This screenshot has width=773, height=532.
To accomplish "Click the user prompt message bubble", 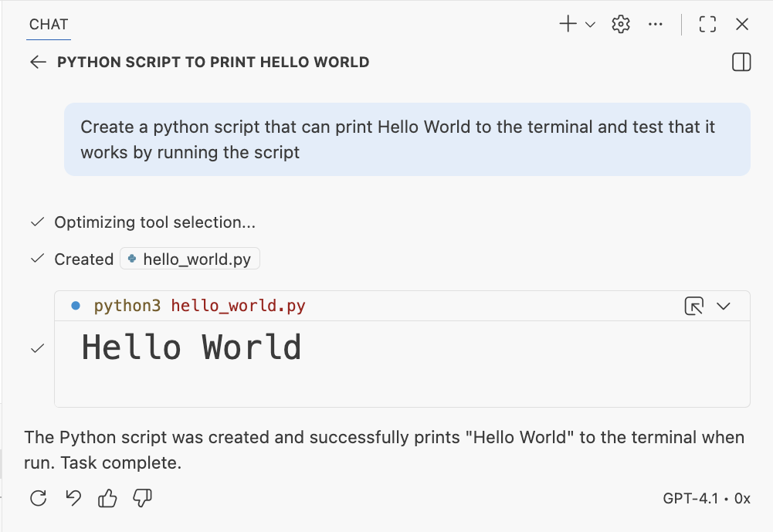I will click(x=407, y=139).
